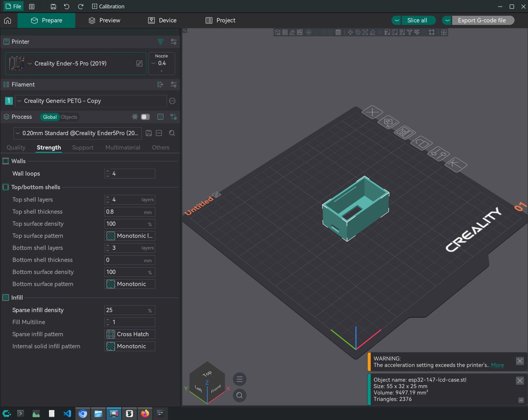Viewport: 528px width, 420px height.
Task: Click the Undo arrow
Action: click(67, 7)
